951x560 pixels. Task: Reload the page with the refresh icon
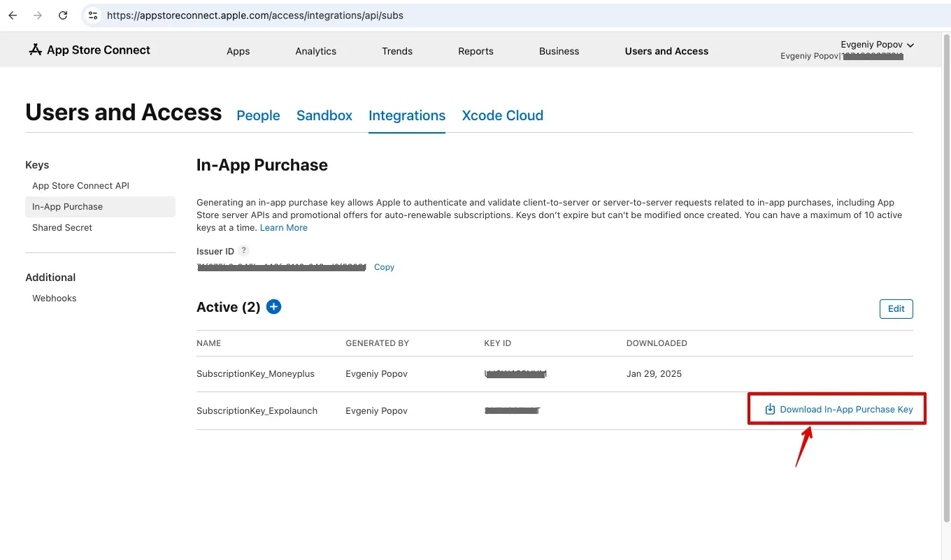coord(63,15)
